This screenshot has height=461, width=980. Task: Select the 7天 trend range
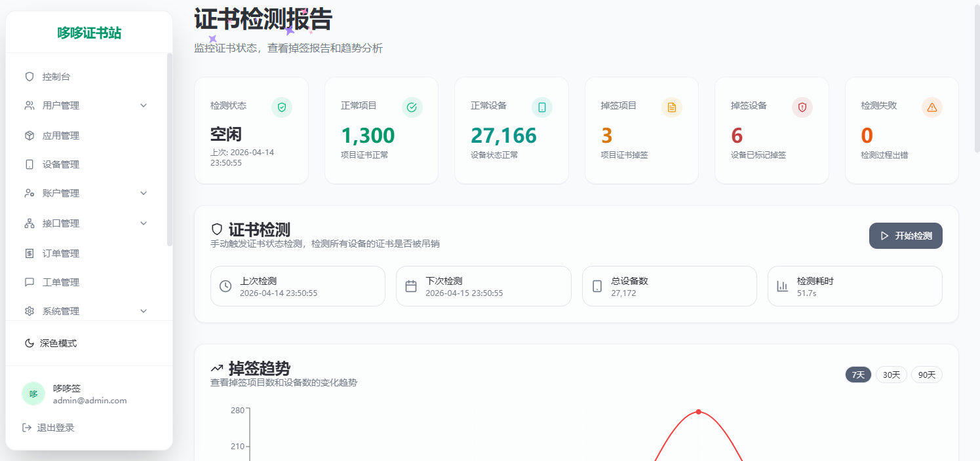click(x=858, y=375)
